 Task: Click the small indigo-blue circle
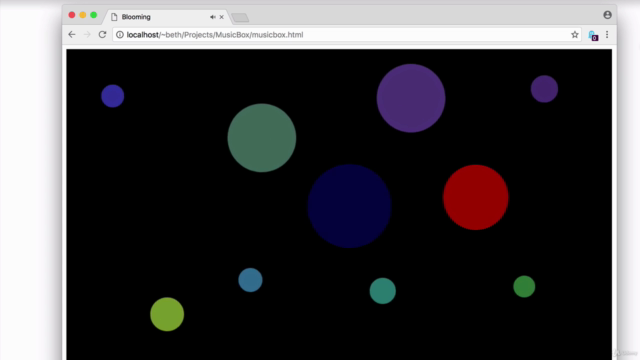coord(113,96)
